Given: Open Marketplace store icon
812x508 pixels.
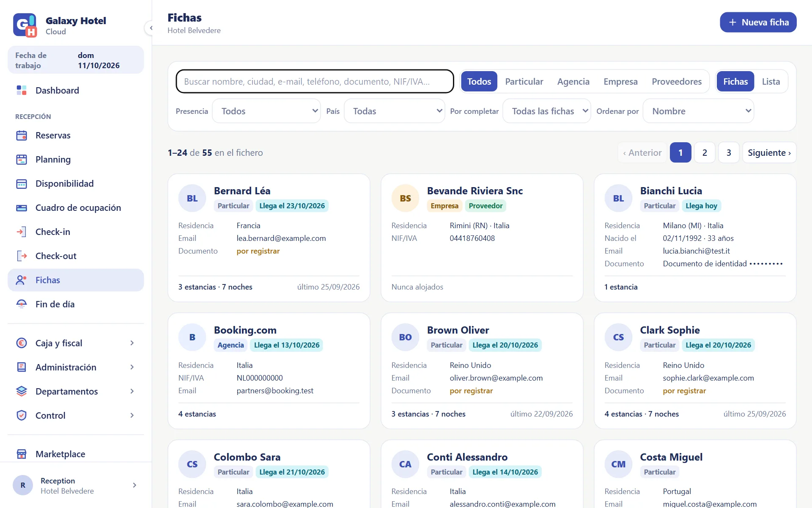Looking at the screenshot, I should point(22,454).
